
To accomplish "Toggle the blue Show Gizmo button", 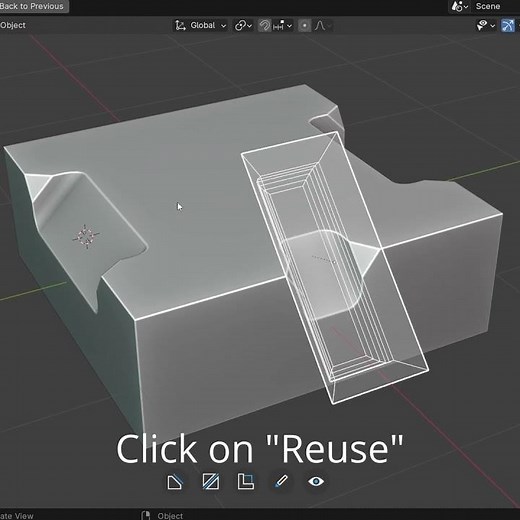I will point(508,25).
